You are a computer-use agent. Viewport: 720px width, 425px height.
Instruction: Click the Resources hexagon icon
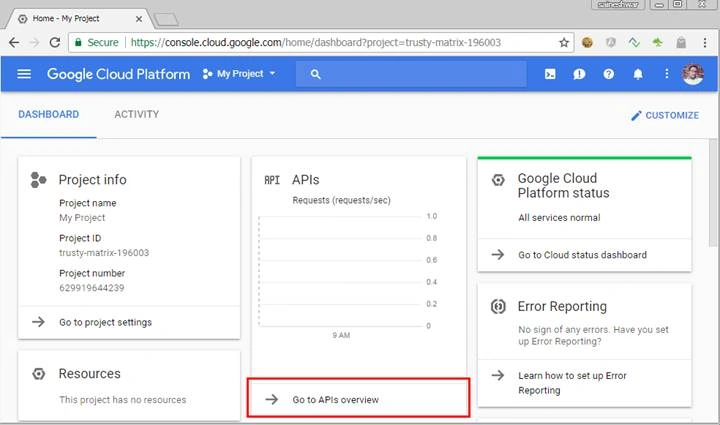(39, 374)
